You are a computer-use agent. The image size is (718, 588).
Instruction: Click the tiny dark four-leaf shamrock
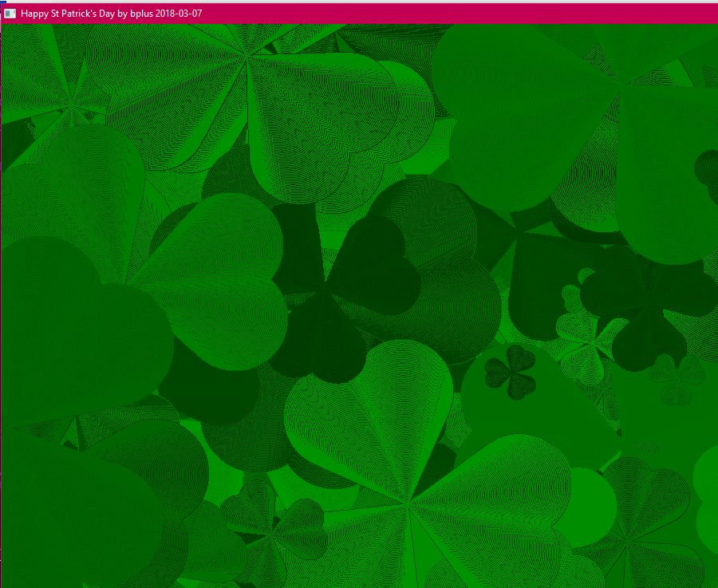click(511, 371)
